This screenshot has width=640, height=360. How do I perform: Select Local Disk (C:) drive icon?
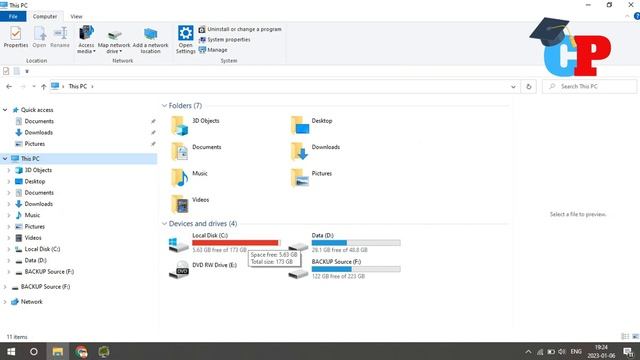[x=178, y=244]
